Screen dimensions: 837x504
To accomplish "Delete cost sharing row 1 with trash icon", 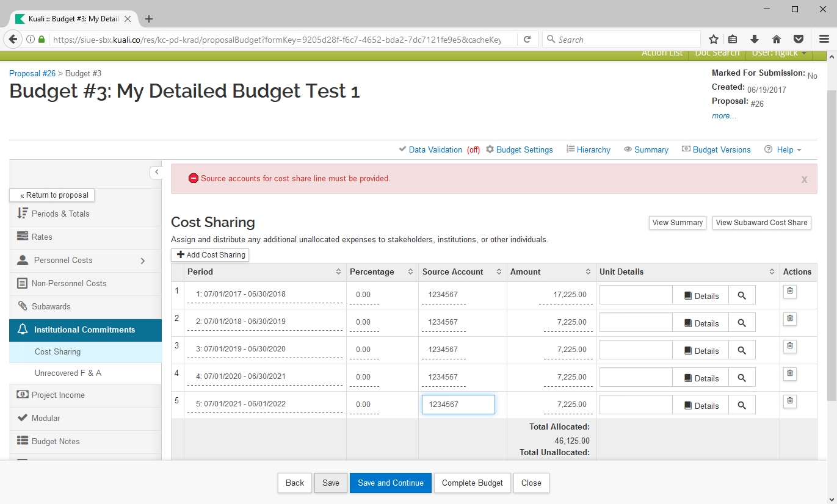I will point(789,291).
